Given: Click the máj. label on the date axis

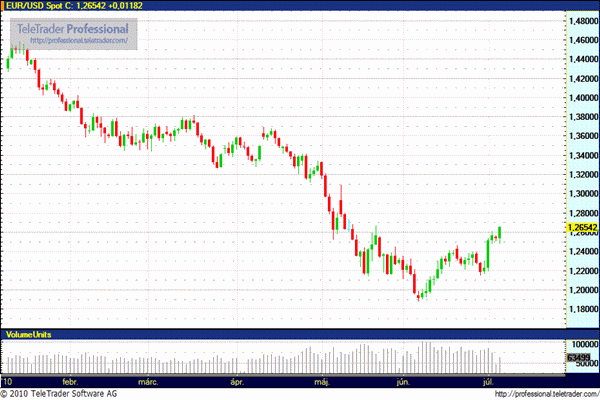Looking at the screenshot, I should 322,381.
